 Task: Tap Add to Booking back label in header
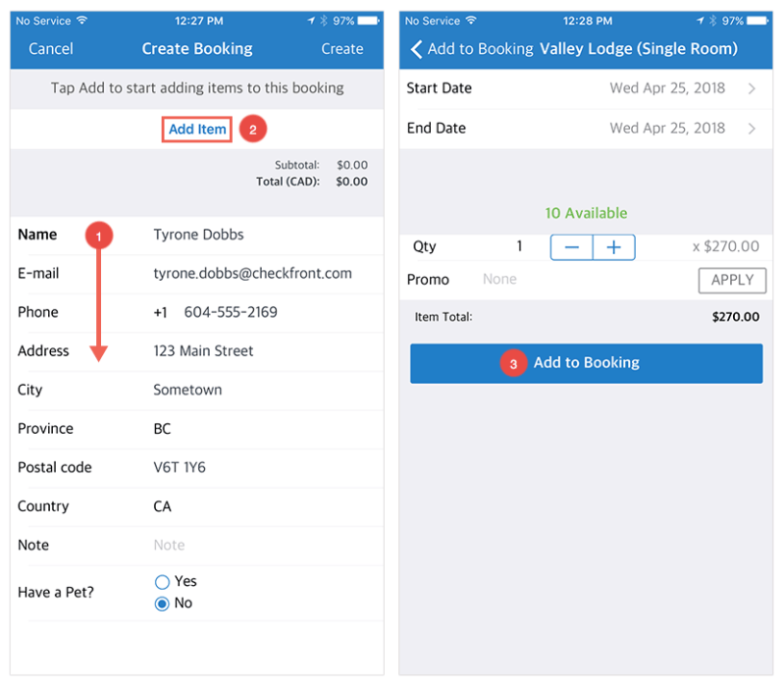coord(481,48)
